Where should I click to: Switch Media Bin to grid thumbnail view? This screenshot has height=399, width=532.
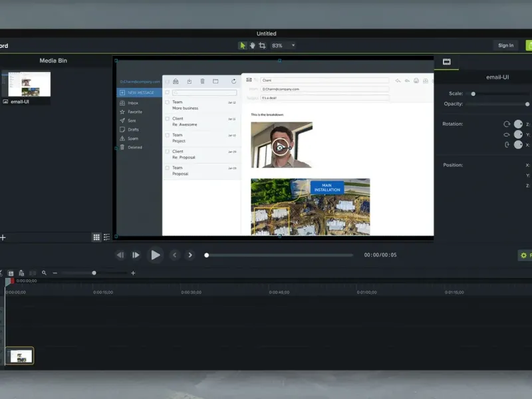pyautogui.click(x=96, y=237)
